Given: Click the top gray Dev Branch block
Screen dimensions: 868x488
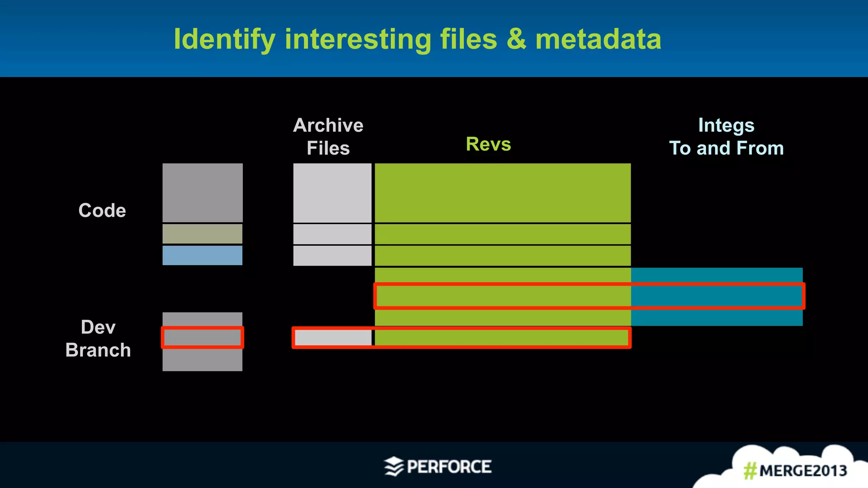Looking at the screenshot, I should click(x=203, y=319).
